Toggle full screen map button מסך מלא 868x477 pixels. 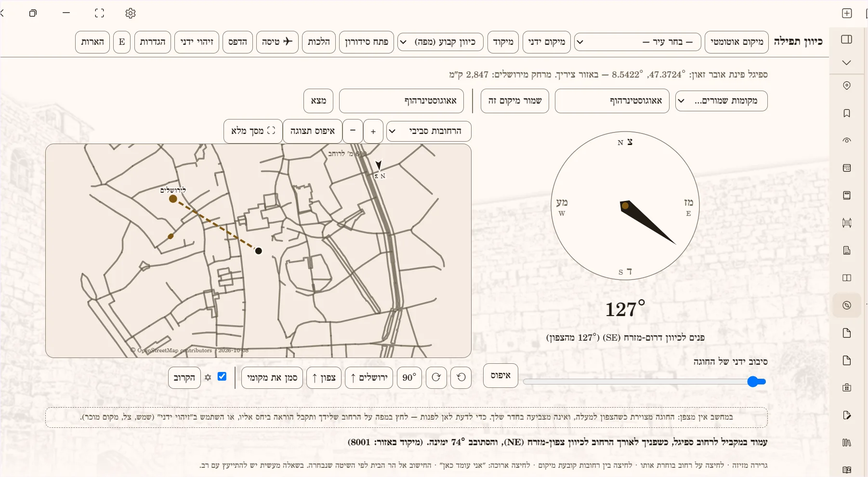click(253, 131)
